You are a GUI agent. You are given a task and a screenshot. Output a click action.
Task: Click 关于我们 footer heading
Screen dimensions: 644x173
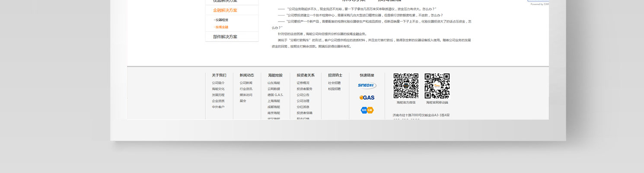tap(219, 75)
